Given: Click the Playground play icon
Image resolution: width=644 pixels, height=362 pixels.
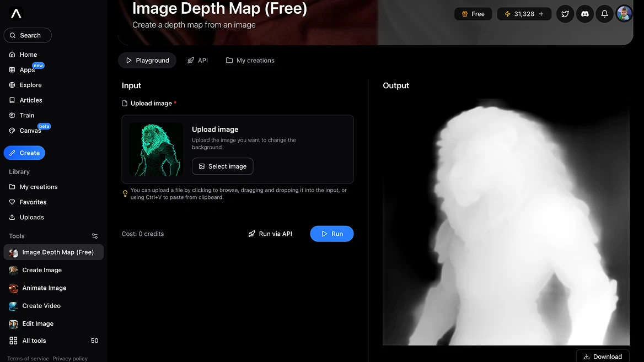Looking at the screenshot, I should click(x=128, y=61).
